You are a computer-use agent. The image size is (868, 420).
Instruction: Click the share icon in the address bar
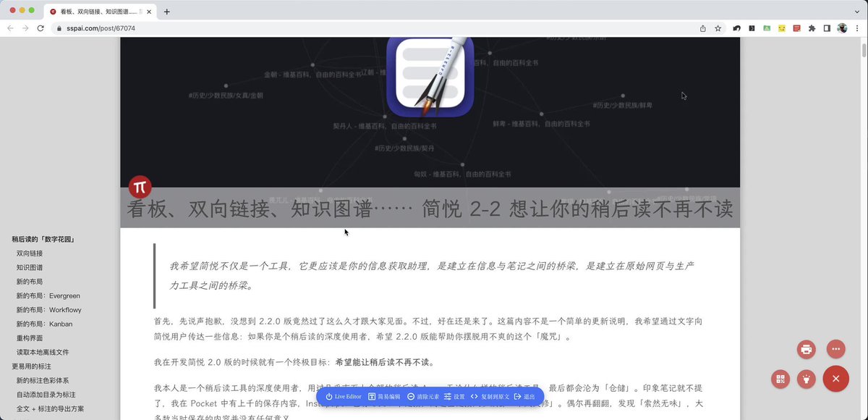point(703,28)
